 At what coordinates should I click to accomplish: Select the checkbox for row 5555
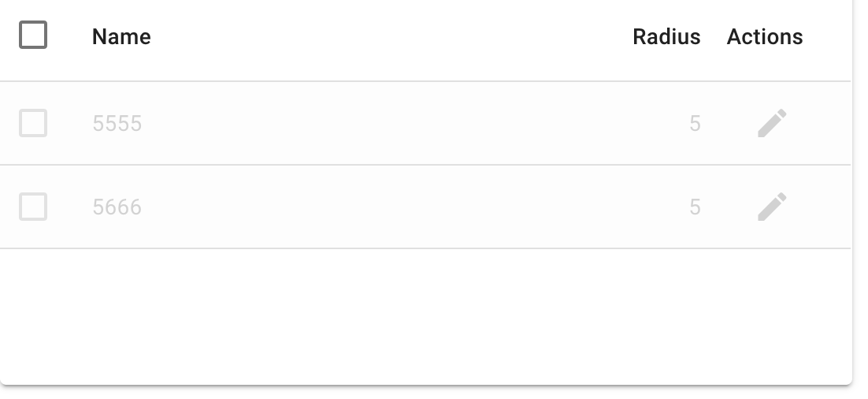pyautogui.click(x=33, y=123)
